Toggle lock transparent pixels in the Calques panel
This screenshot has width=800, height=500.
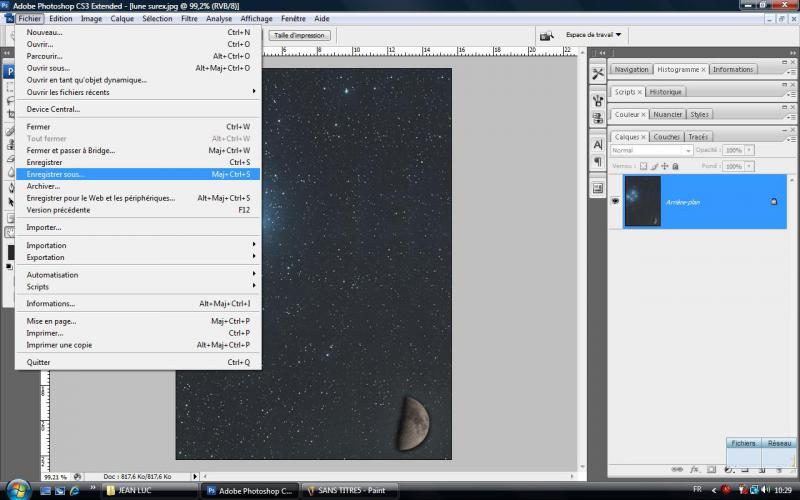coord(643,166)
